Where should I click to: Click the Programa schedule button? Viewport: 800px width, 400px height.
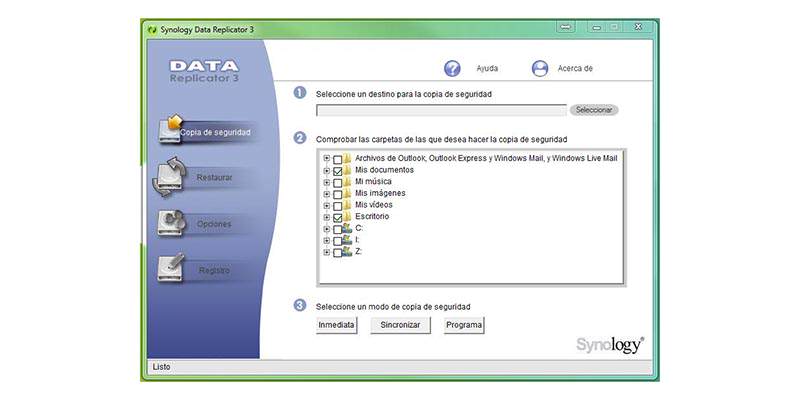pyautogui.click(x=464, y=325)
